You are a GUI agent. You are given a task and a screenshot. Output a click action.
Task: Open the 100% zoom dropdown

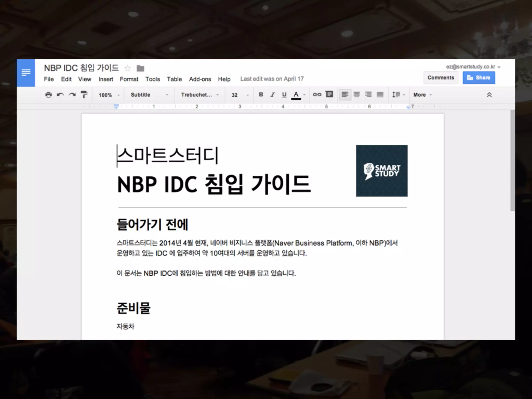pyautogui.click(x=109, y=95)
